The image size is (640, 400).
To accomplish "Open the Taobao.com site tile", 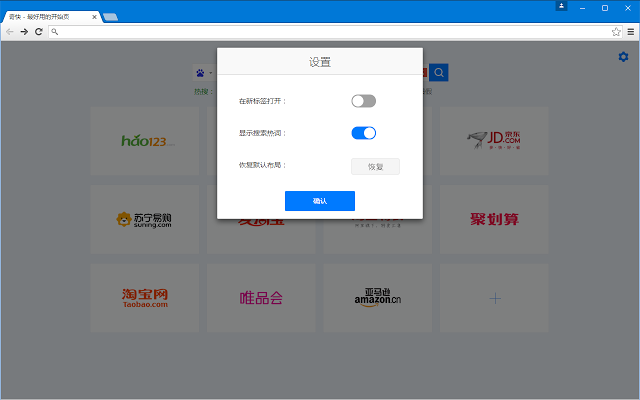I will tap(144, 297).
